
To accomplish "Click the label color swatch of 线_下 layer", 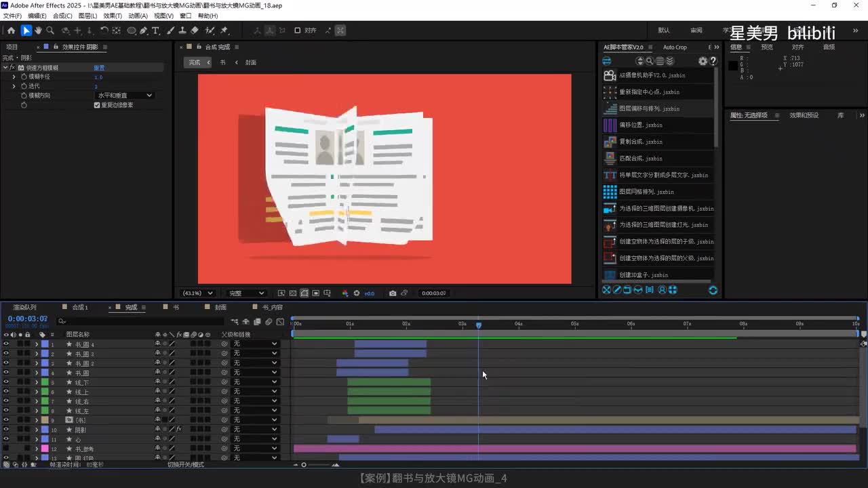I will coord(45,382).
